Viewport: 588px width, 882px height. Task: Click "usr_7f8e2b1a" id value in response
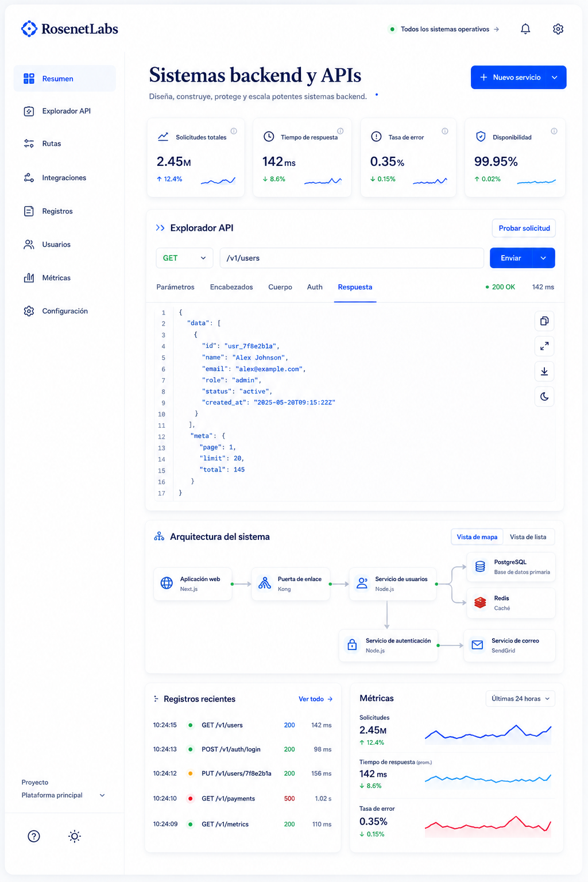click(250, 346)
